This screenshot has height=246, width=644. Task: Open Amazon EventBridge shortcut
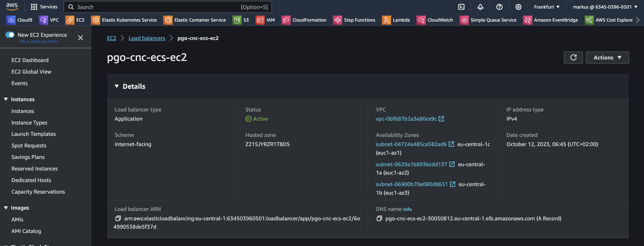(551, 20)
